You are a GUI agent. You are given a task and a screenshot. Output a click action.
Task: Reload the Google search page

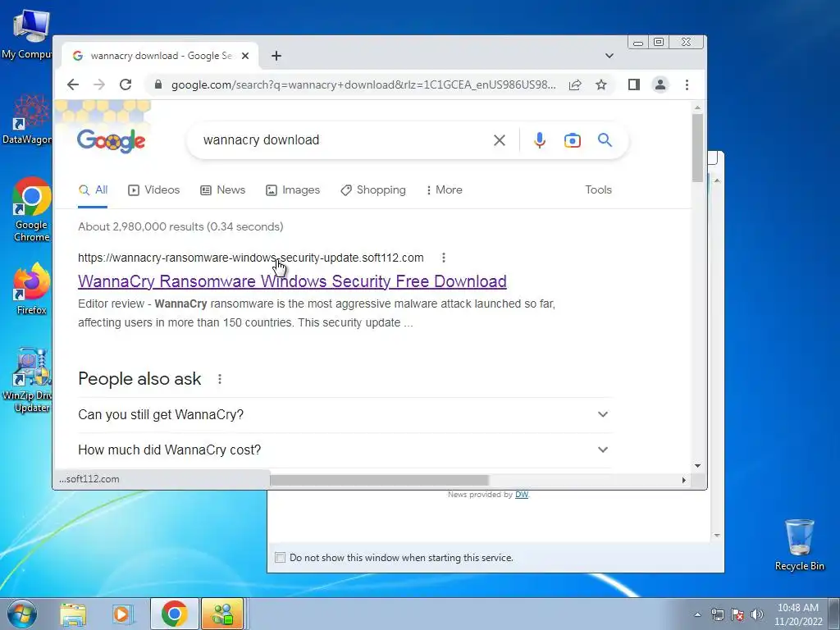pos(126,84)
